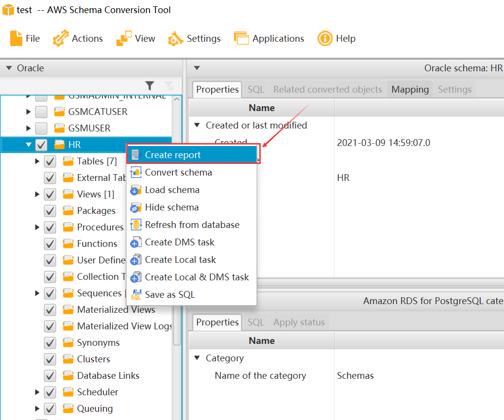Switch to the Mapping tab
This screenshot has width=504, height=420.
click(410, 89)
